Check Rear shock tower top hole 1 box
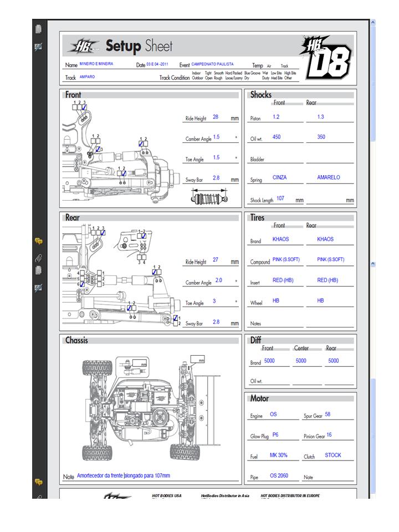This screenshot has height=532, width=399. point(93,233)
